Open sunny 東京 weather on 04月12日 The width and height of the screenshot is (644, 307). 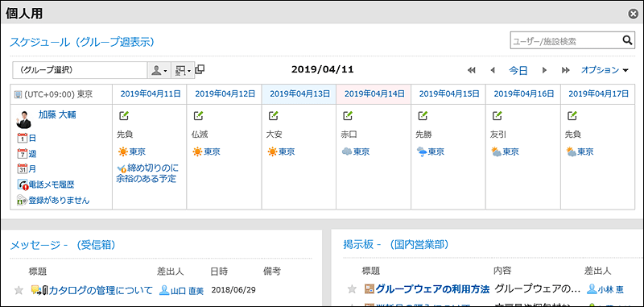(x=206, y=151)
